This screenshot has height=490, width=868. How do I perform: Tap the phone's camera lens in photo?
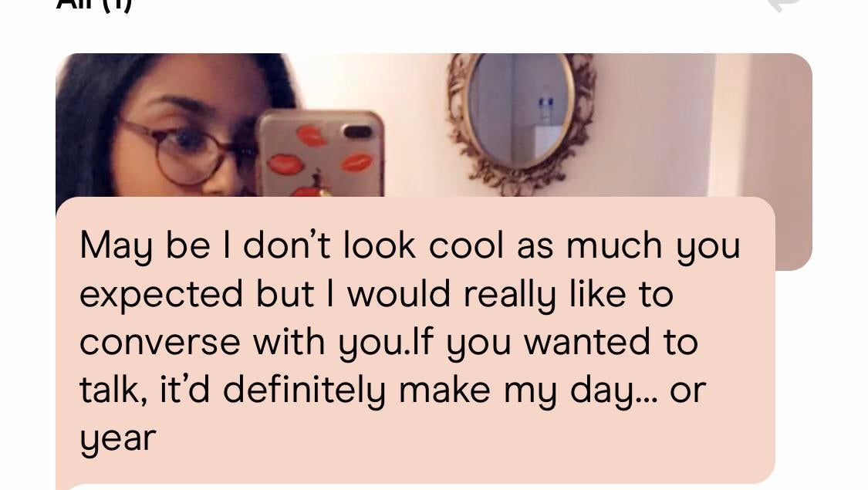click(x=357, y=132)
